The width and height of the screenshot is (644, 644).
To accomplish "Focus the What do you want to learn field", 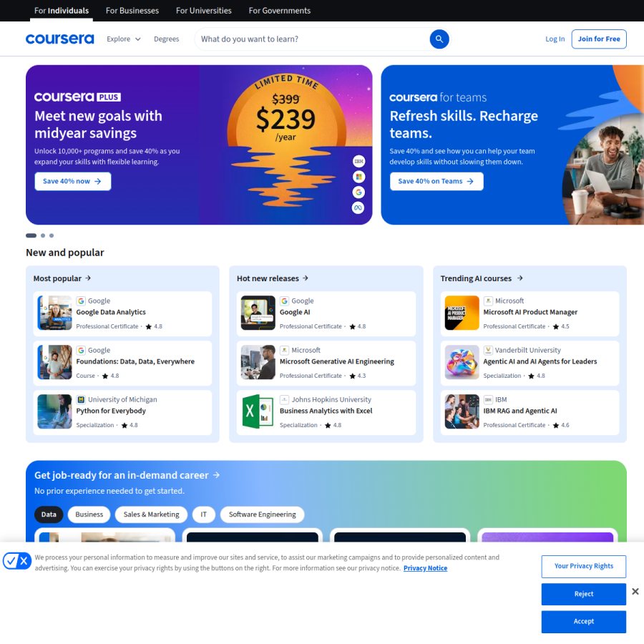I will pos(312,39).
